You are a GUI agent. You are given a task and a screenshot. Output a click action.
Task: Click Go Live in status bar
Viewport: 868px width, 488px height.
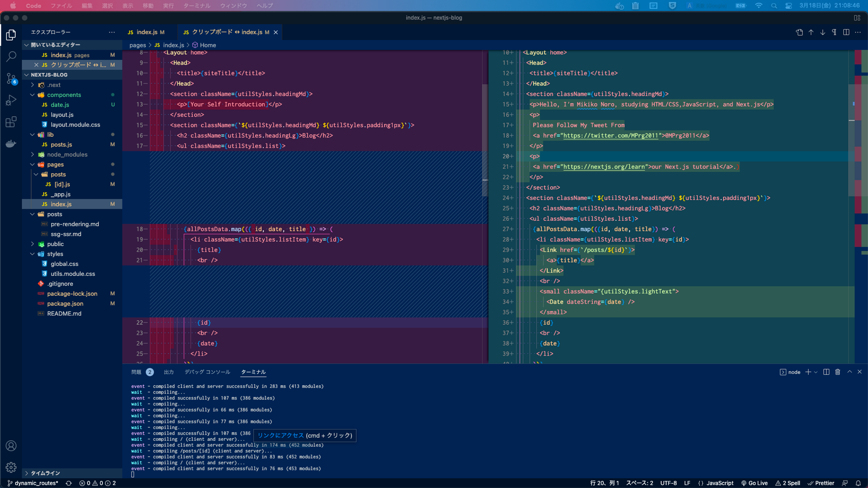pos(754,483)
